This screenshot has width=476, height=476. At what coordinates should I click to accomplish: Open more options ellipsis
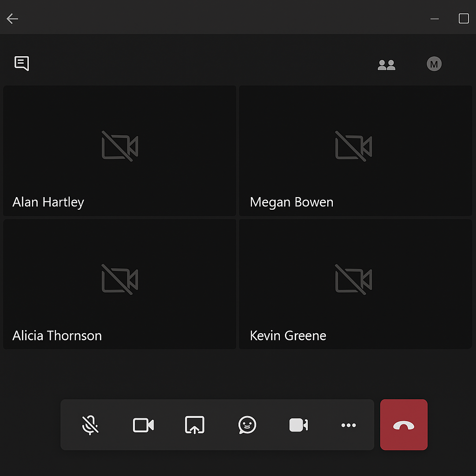click(349, 425)
